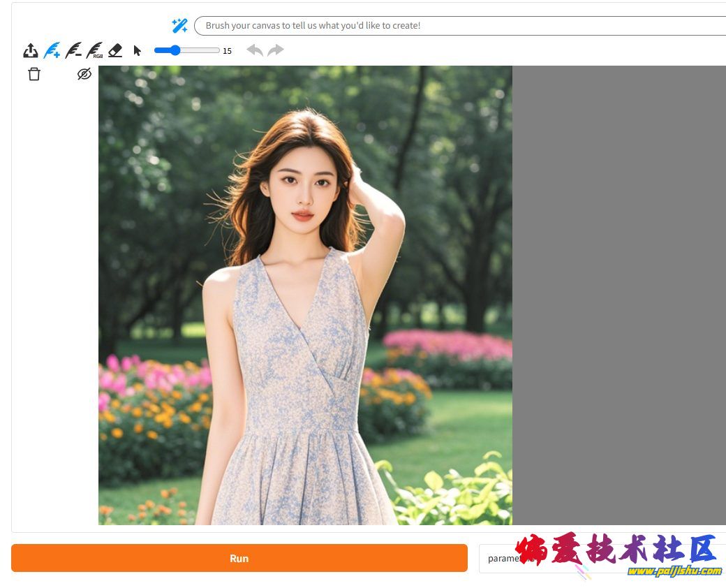Click the magic wand icon beside the prompt
Screen dimensions: 726x588
coord(179,26)
